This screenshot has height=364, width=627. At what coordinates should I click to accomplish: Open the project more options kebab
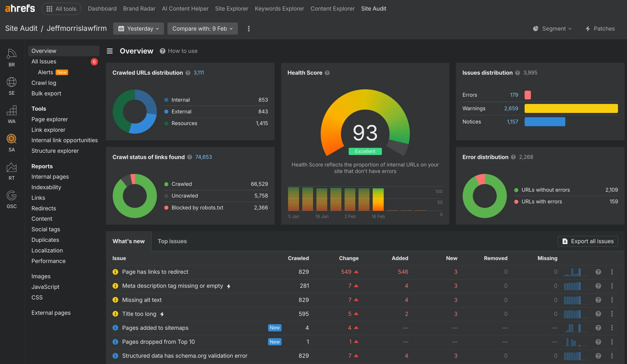[x=249, y=29]
